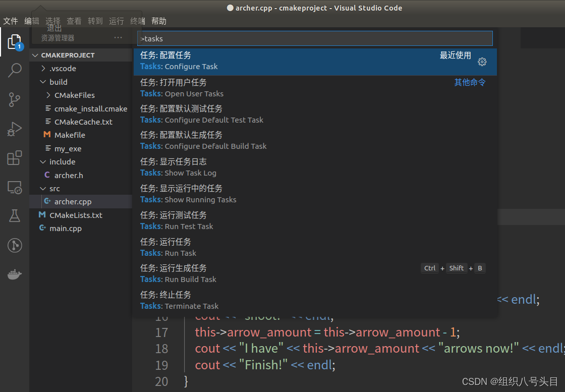Open the Extensions view icon
This screenshot has height=392, width=565.
point(15,158)
